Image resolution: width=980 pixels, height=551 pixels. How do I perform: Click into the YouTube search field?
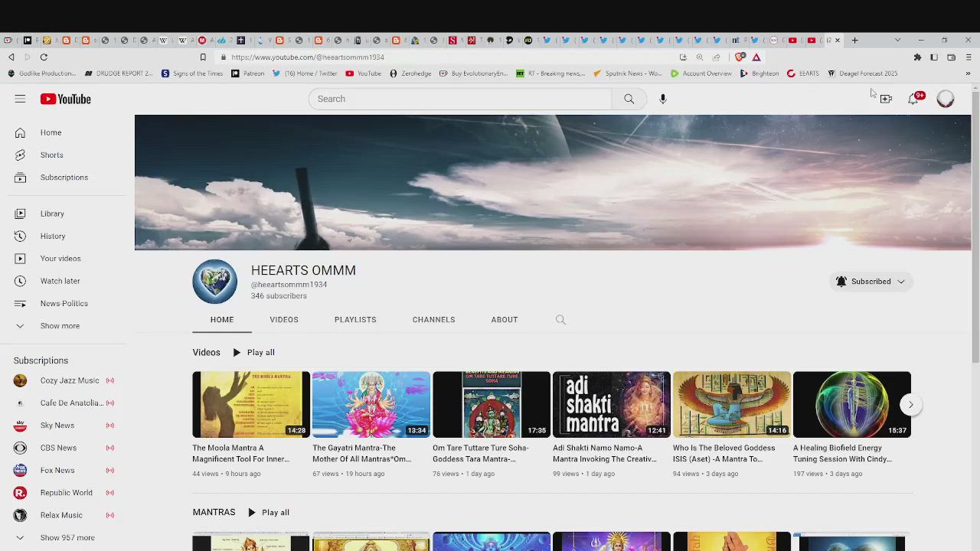click(459, 99)
